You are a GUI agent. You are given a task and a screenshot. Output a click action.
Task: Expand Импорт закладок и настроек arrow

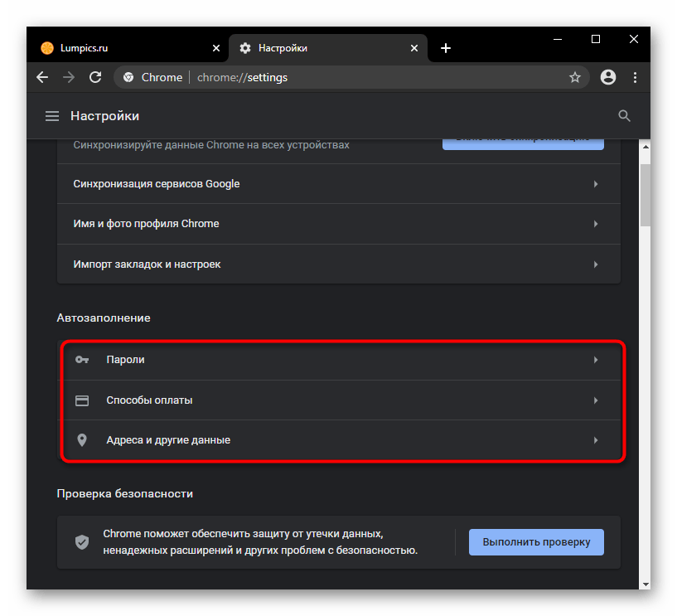(595, 264)
